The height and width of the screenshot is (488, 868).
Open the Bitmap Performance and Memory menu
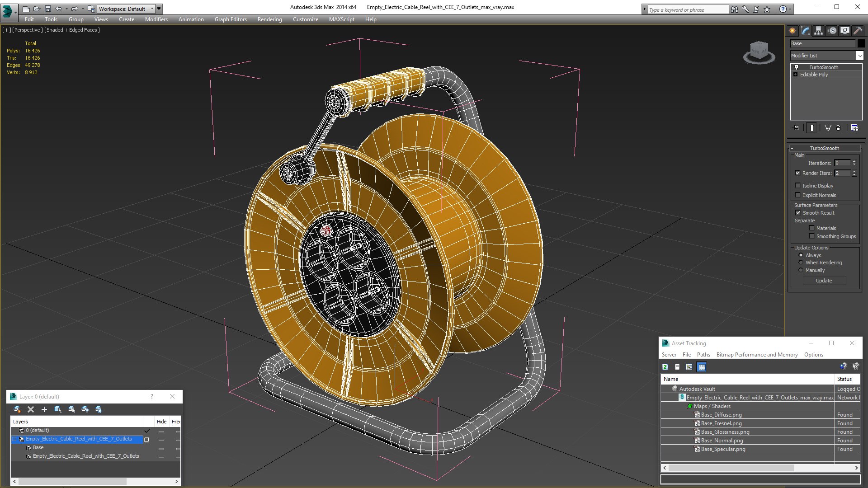(x=757, y=355)
